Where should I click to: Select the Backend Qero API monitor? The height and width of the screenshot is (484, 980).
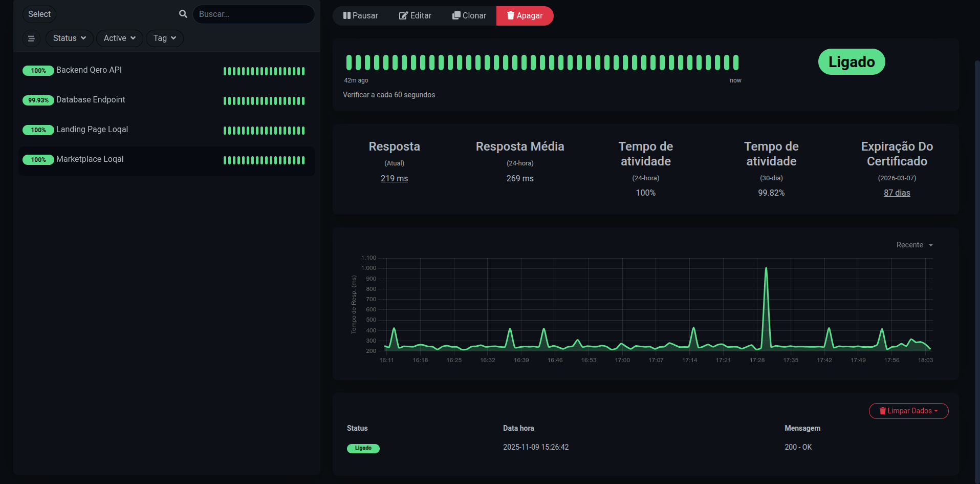(x=90, y=70)
